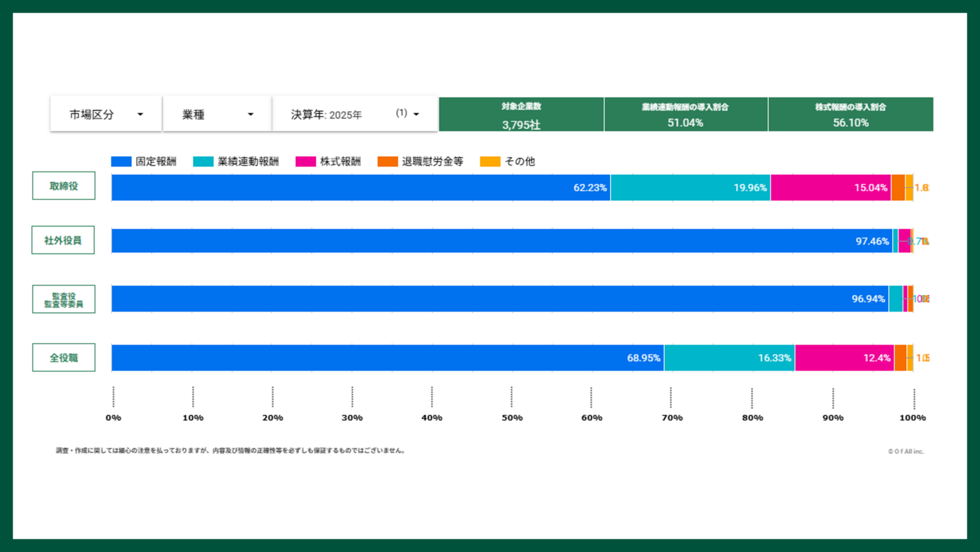Click 取締役 fixed pay bar segment 62.23%
Image resolution: width=980 pixels, height=552 pixels.
[360, 188]
